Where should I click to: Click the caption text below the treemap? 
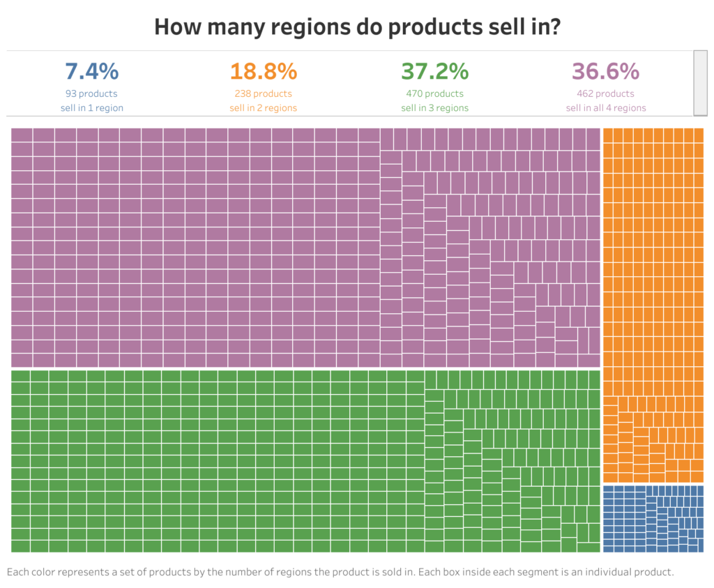point(340,572)
